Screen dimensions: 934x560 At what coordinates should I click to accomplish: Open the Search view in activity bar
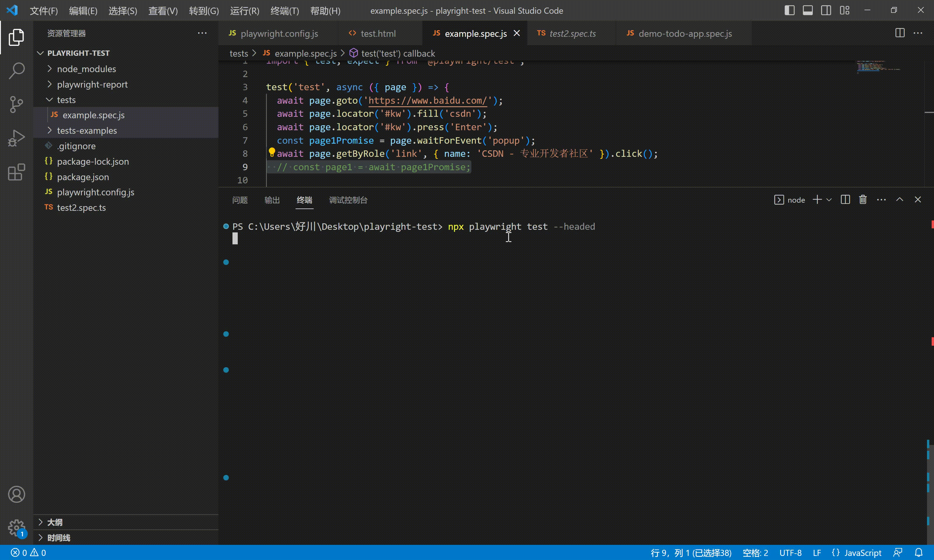(16, 71)
